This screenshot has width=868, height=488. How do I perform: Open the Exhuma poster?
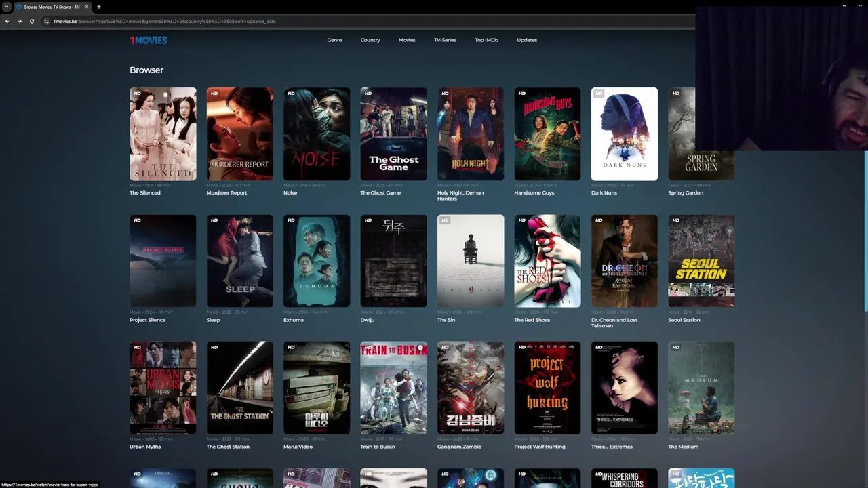coord(317,261)
